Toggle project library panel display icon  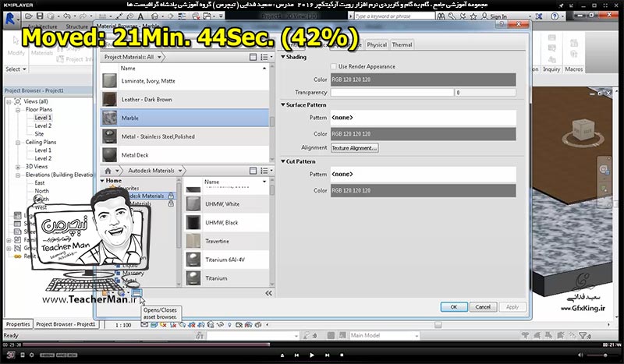[253, 57]
